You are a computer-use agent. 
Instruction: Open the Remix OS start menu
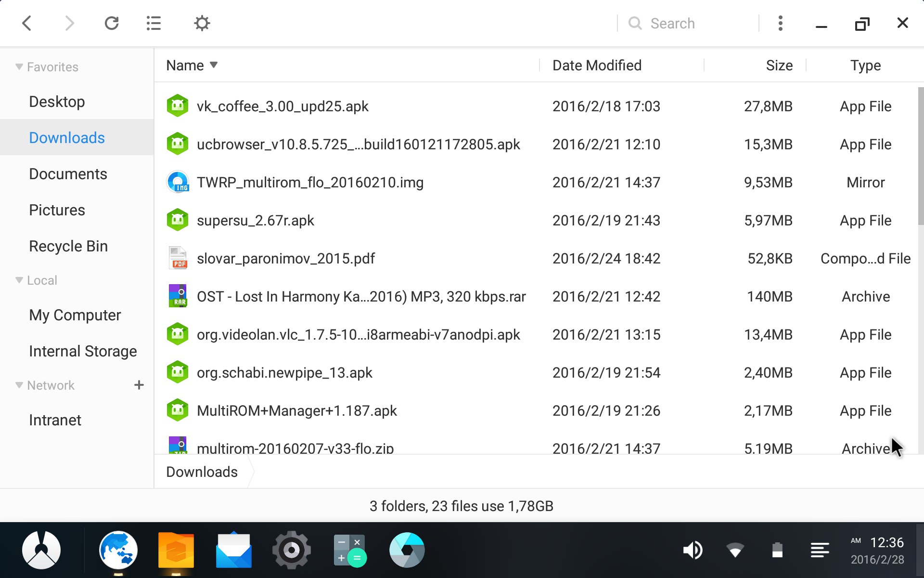pos(41,550)
